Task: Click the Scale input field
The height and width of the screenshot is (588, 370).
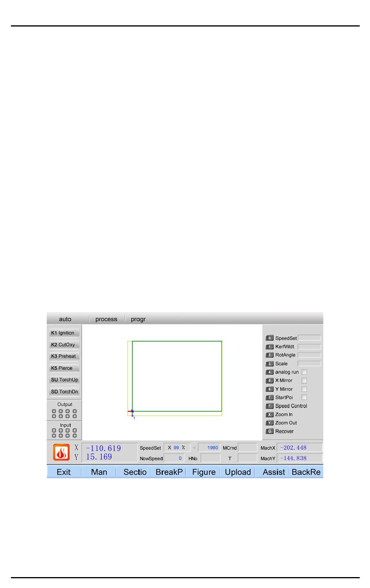Action: tap(309, 364)
